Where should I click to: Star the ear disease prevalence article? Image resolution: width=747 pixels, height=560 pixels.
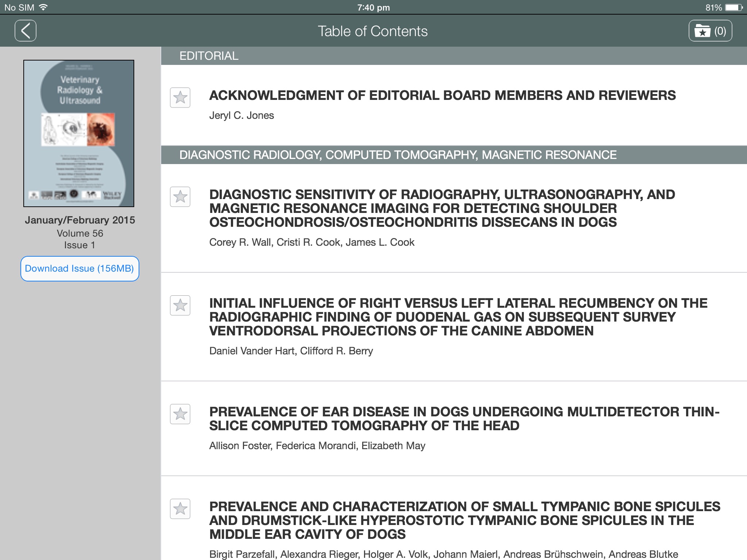click(x=180, y=414)
